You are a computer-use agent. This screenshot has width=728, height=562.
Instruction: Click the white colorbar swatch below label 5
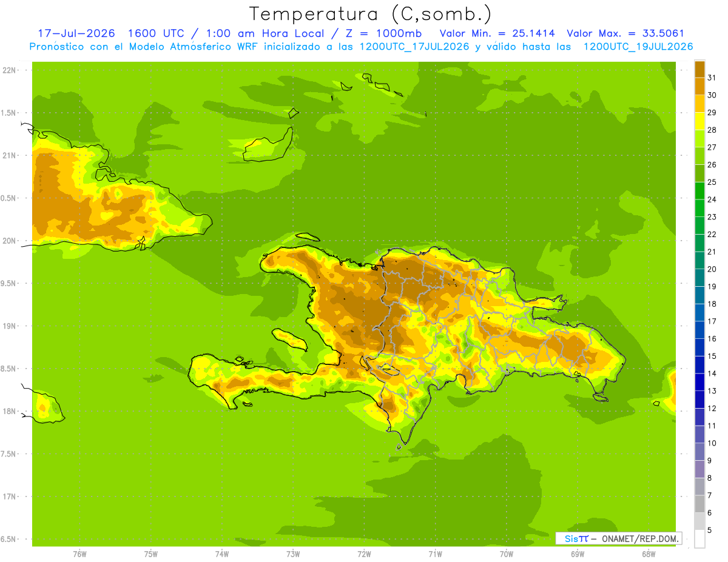tap(699, 539)
